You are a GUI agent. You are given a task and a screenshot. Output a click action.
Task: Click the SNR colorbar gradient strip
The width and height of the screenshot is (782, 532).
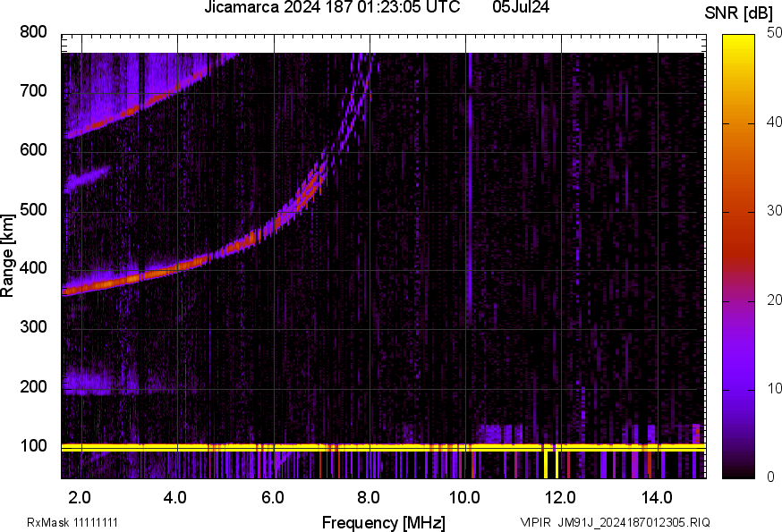click(739, 257)
